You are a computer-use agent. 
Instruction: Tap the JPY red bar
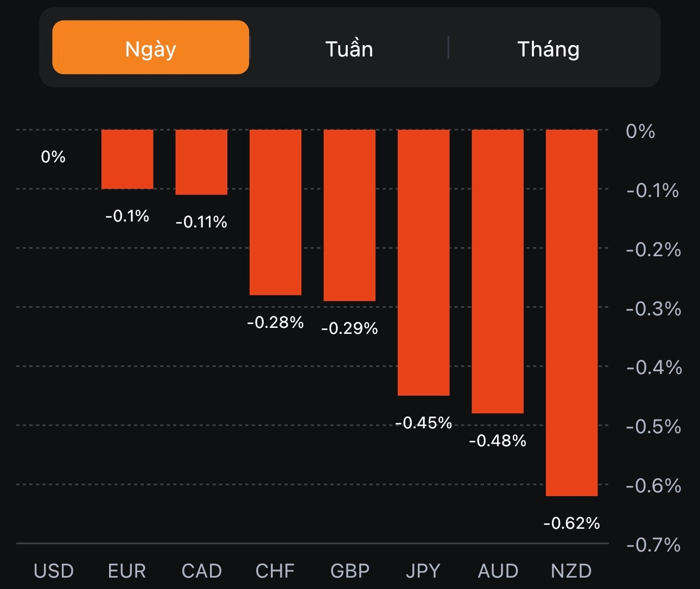click(x=424, y=262)
